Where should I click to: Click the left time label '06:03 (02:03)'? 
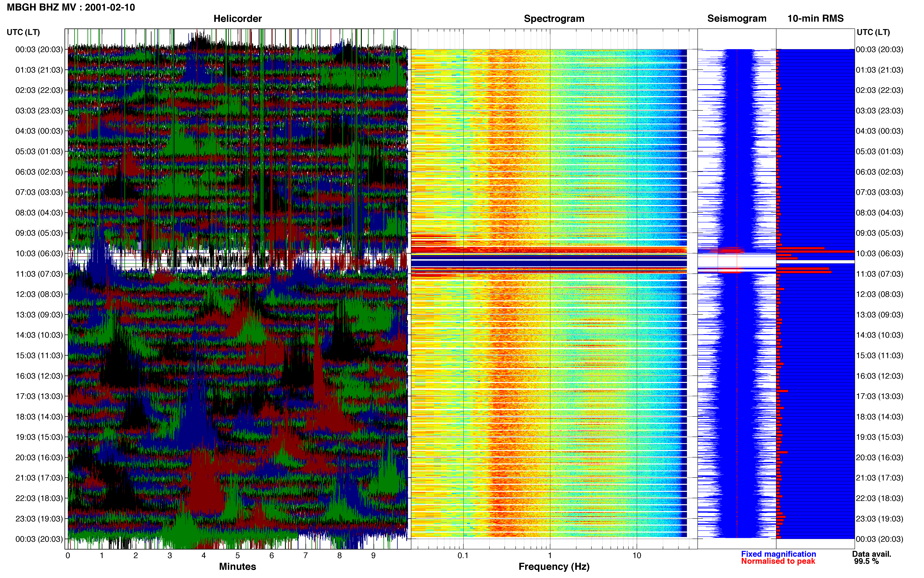pos(39,172)
